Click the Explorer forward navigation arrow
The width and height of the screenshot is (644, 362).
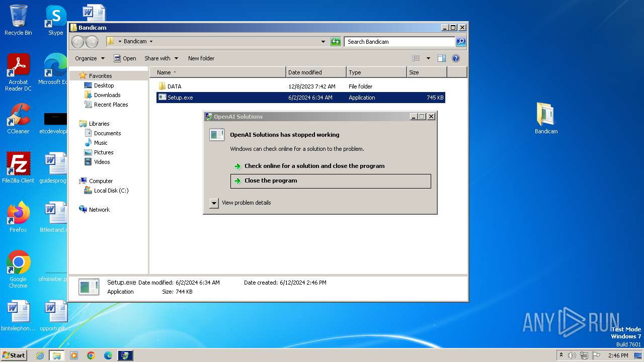(92, 42)
